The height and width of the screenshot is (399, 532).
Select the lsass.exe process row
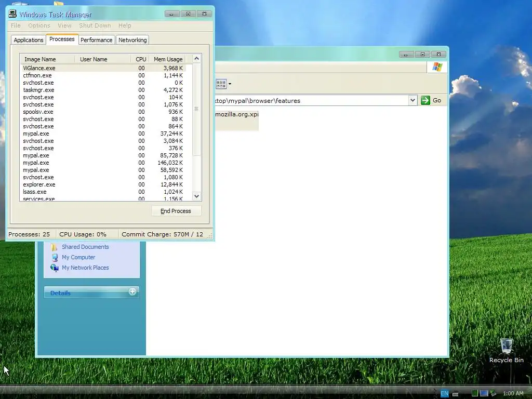(103, 192)
